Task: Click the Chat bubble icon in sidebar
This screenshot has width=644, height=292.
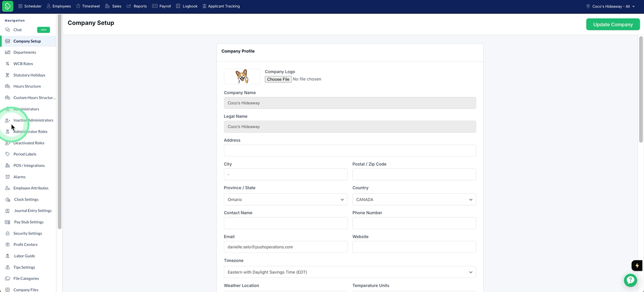Action: click(x=8, y=30)
